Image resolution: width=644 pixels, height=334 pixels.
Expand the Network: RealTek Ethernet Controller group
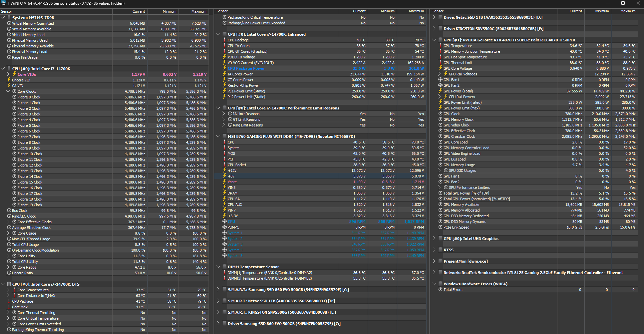pos(434,273)
